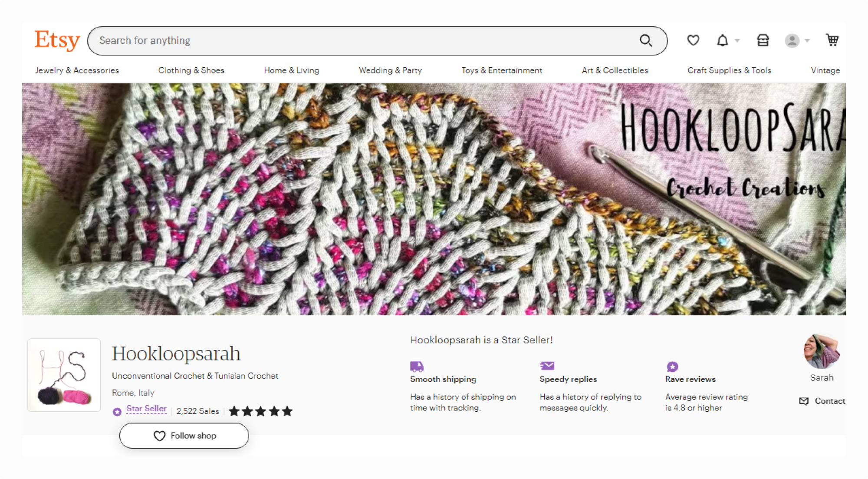Expand the account menu dropdown arrow
This screenshot has width=868, height=479.
click(807, 41)
